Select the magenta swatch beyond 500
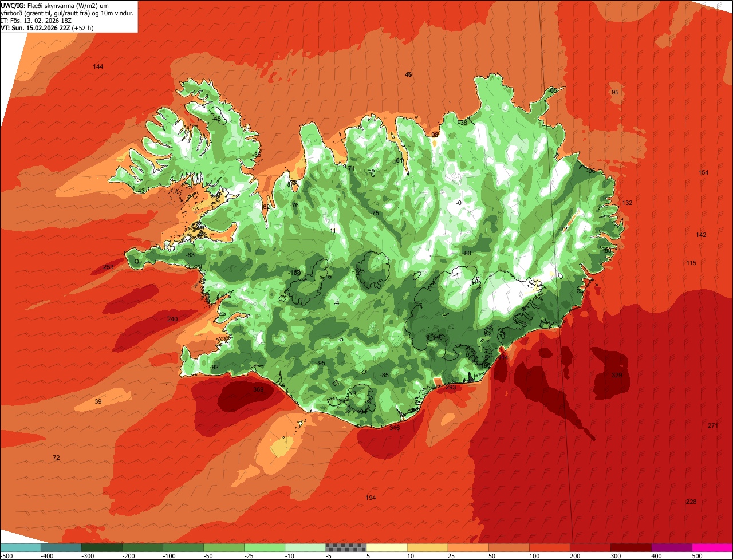This screenshot has width=733, height=560. point(712,547)
